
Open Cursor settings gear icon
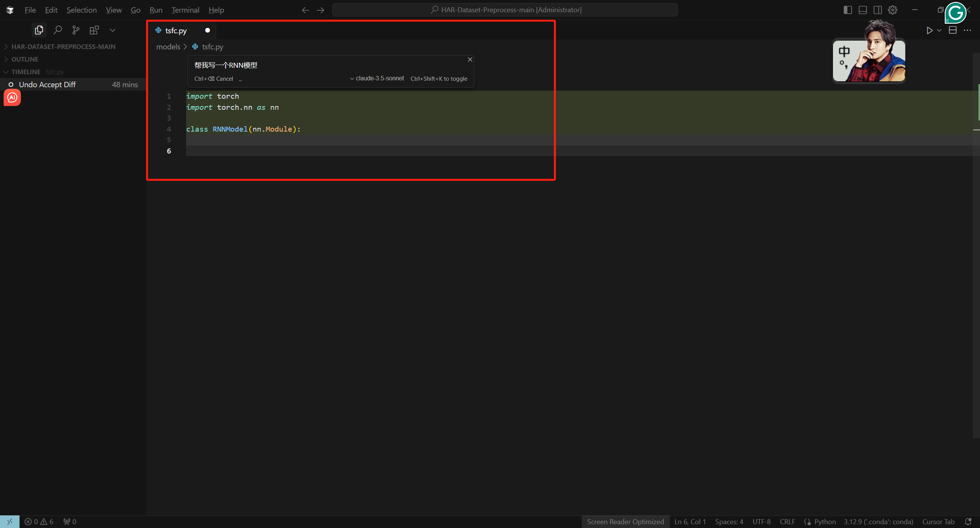893,10
